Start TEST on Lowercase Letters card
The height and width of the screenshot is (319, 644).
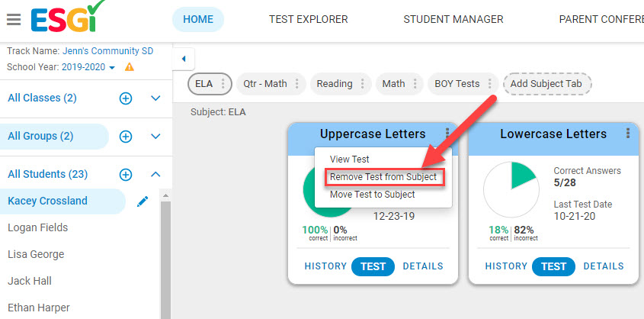pos(553,266)
